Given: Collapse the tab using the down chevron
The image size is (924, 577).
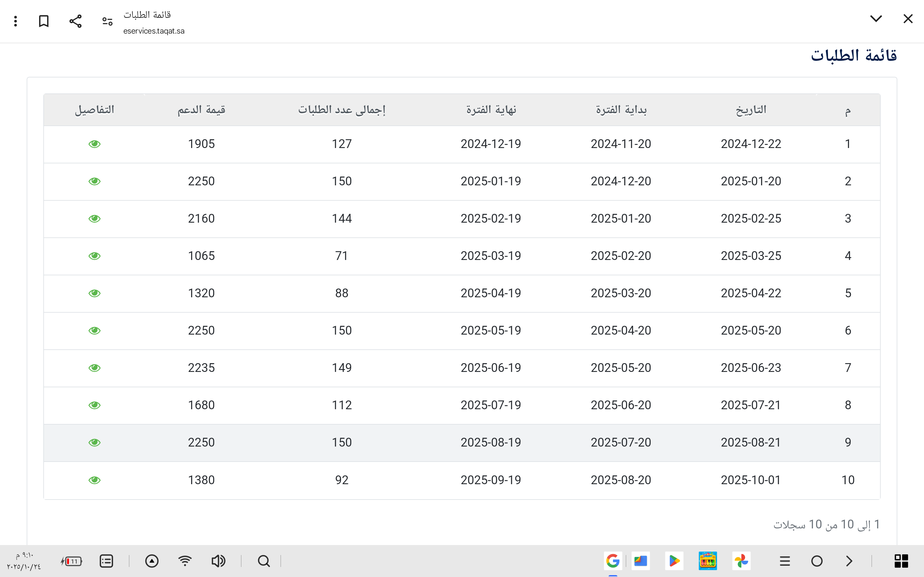Looking at the screenshot, I should click(876, 18).
